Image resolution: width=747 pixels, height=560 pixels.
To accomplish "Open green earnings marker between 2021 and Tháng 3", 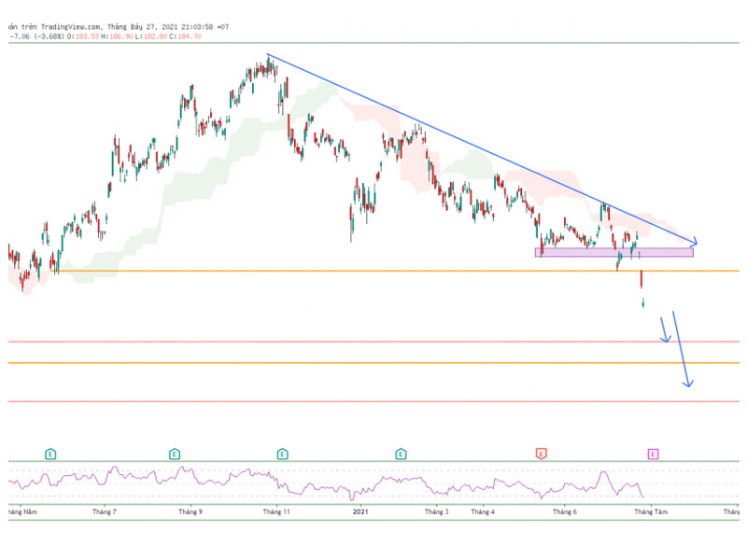I will (401, 454).
